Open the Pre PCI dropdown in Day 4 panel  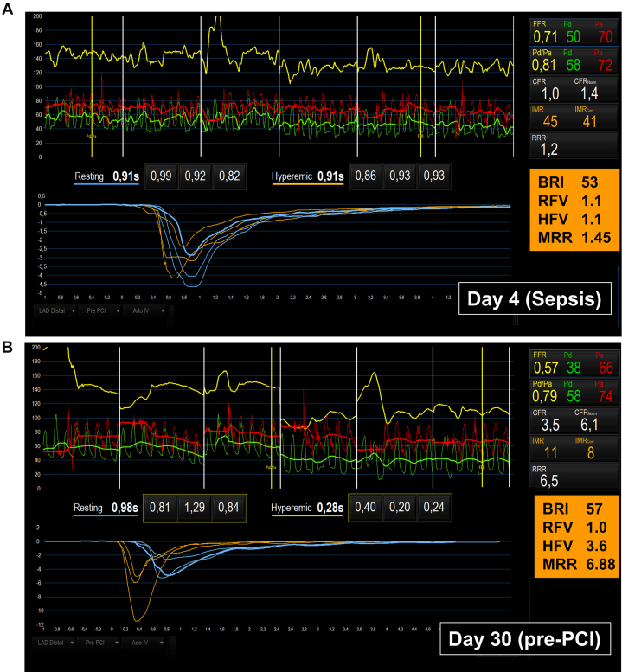[x=101, y=310]
